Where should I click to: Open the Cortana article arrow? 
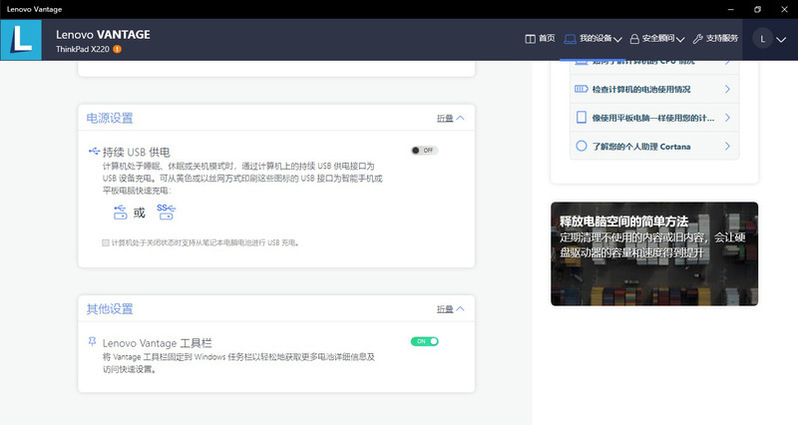[x=727, y=146]
